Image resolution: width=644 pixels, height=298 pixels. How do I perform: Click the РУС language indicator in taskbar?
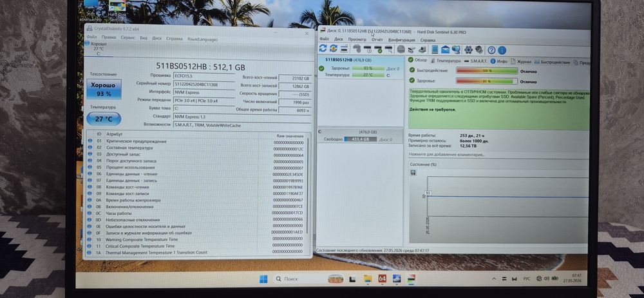point(527,279)
